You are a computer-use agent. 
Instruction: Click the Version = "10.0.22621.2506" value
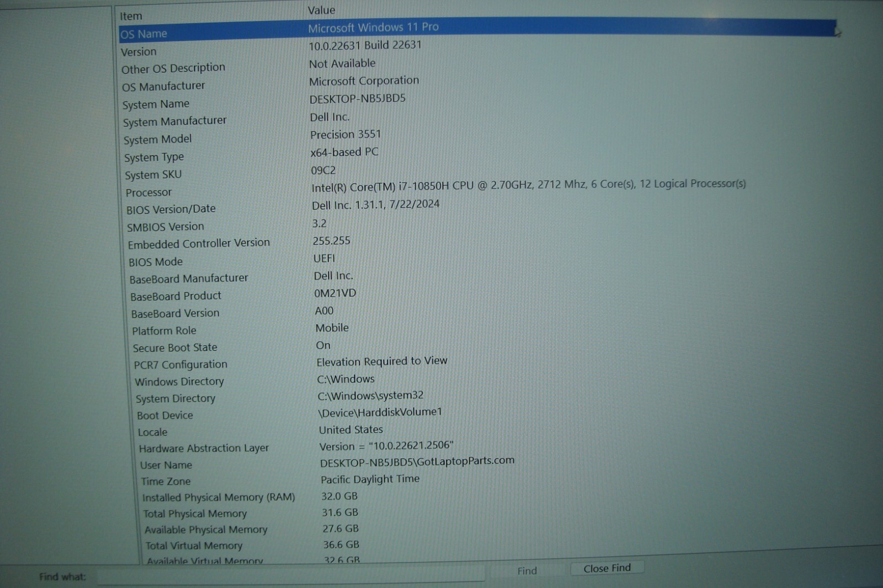coord(386,446)
